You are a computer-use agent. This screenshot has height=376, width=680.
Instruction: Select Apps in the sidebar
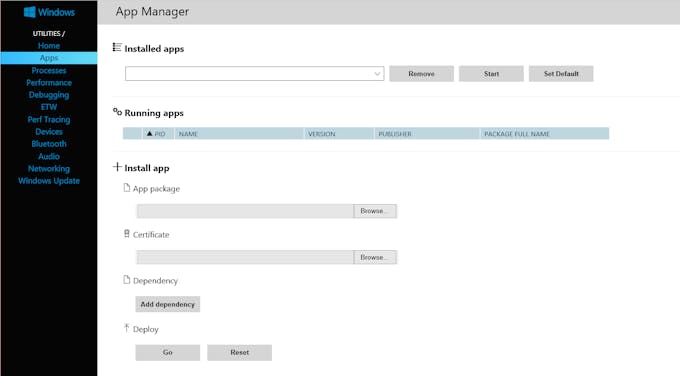tap(49, 58)
